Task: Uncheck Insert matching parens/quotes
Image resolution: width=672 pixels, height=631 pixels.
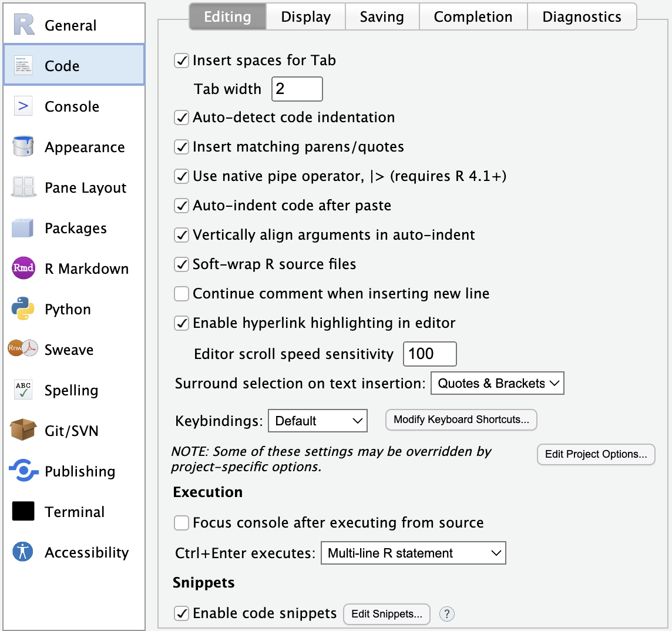Action: [182, 147]
